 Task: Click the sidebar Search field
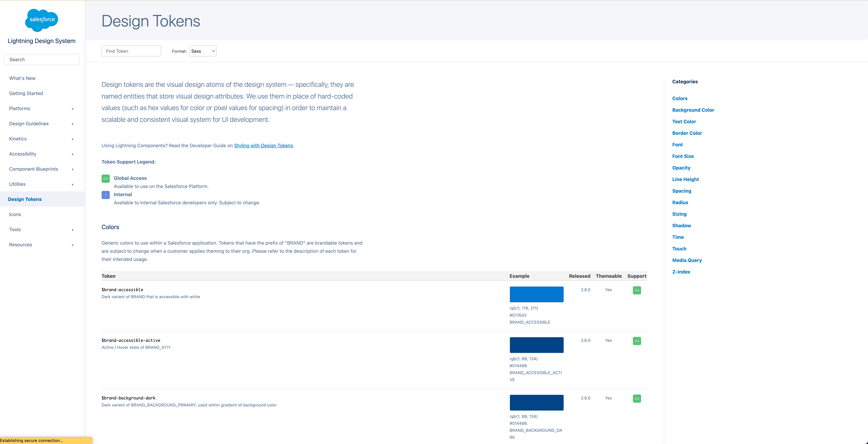click(x=41, y=60)
